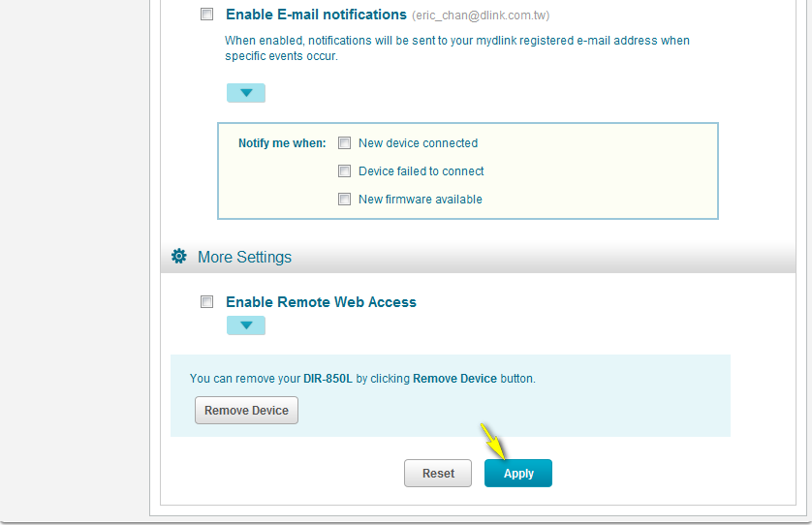Click the DIR-850L device name in the message

click(328, 379)
